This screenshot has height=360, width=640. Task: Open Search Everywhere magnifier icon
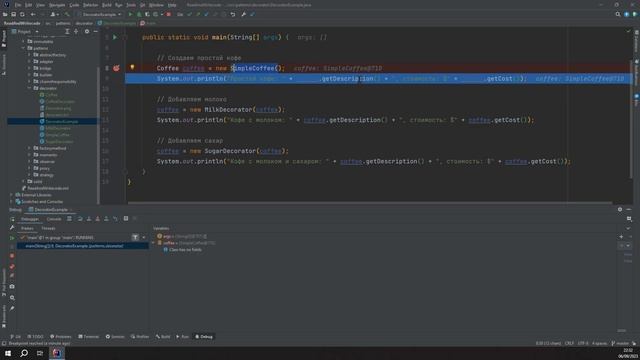click(x=618, y=14)
